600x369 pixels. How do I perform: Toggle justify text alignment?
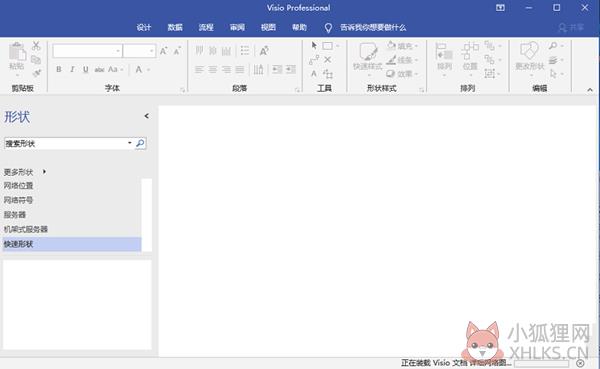coord(240,69)
